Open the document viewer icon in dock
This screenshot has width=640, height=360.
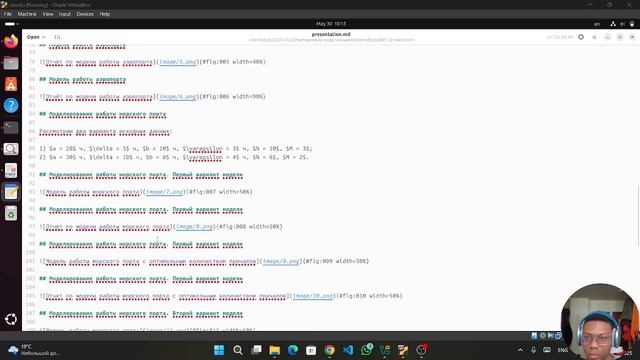coord(11,171)
